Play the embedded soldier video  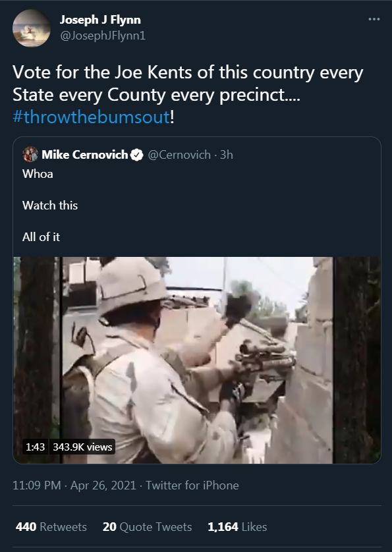[197, 360]
